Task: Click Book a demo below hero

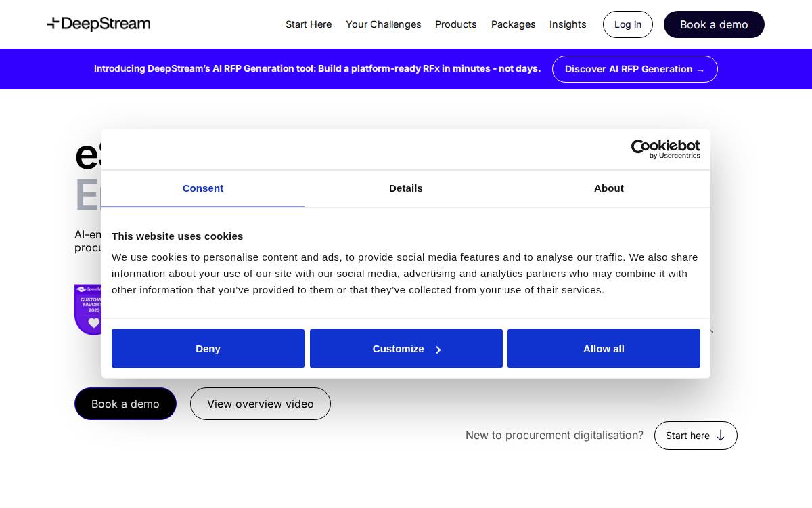Action: click(125, 404)
